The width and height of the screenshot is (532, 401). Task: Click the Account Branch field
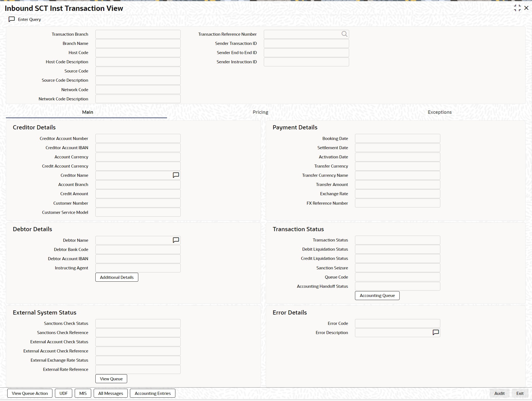pyautogui.click(x=138, y=184)
